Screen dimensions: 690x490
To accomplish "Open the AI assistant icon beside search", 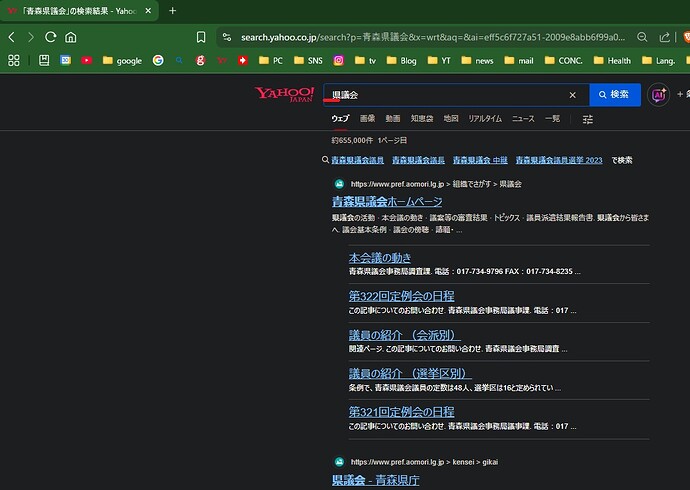I will tap(658, 95).
